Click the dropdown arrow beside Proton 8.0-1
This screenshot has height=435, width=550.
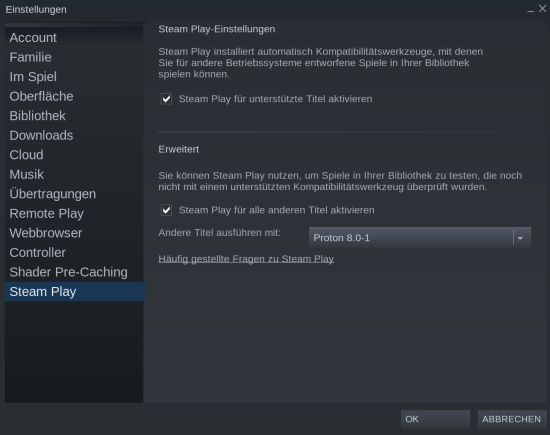[x=521, y=238]
